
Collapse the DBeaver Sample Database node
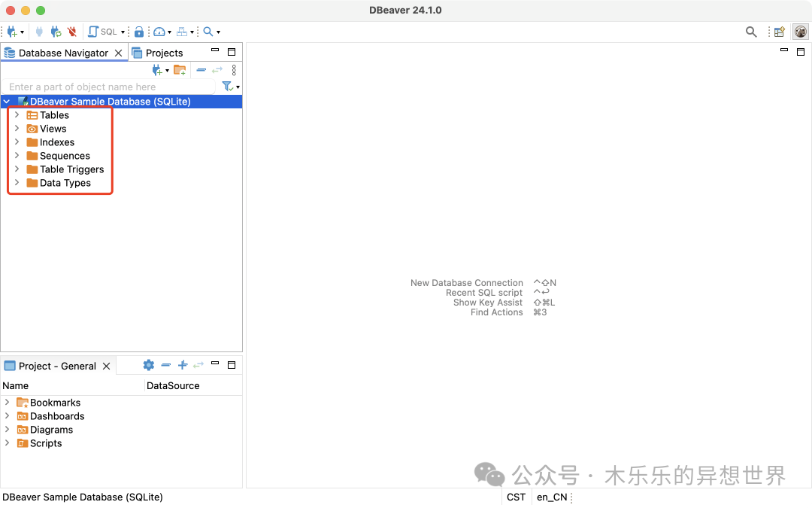click(x=8, y=102)
